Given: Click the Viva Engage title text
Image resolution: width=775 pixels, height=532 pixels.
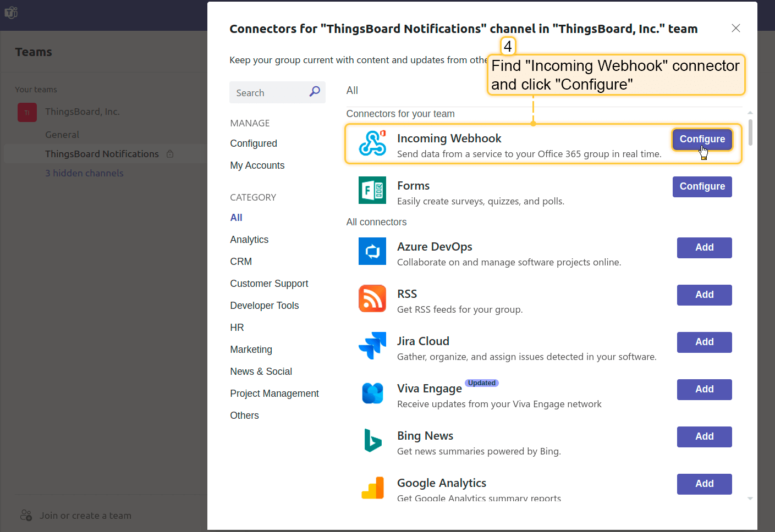Looking at the screenshot, I should coord(430,389).
